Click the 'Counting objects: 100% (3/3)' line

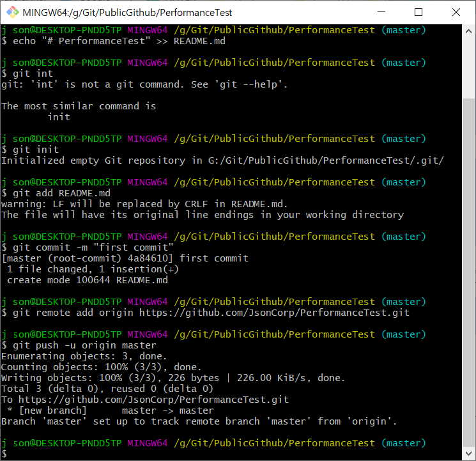[x=102, y=367]
